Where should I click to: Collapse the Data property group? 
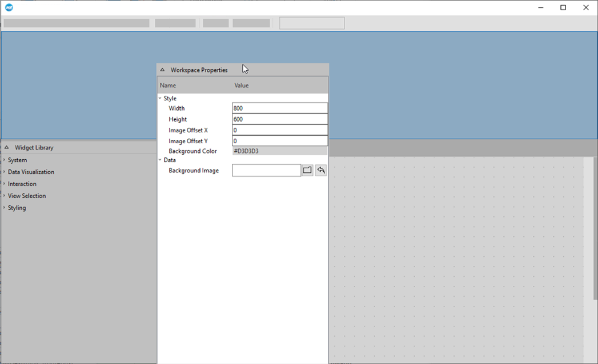click(x=160, y=160)
